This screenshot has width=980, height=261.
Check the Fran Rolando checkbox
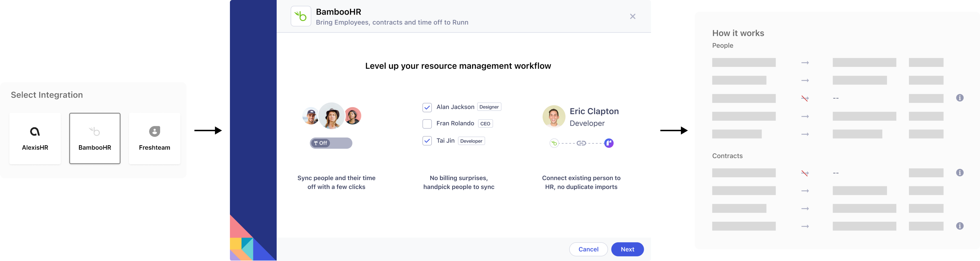[427, 124]
